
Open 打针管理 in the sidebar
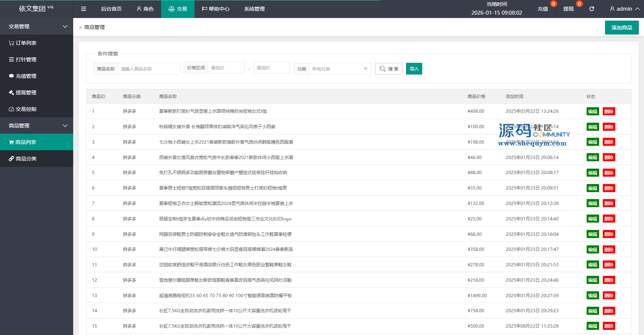click(23, 60)
